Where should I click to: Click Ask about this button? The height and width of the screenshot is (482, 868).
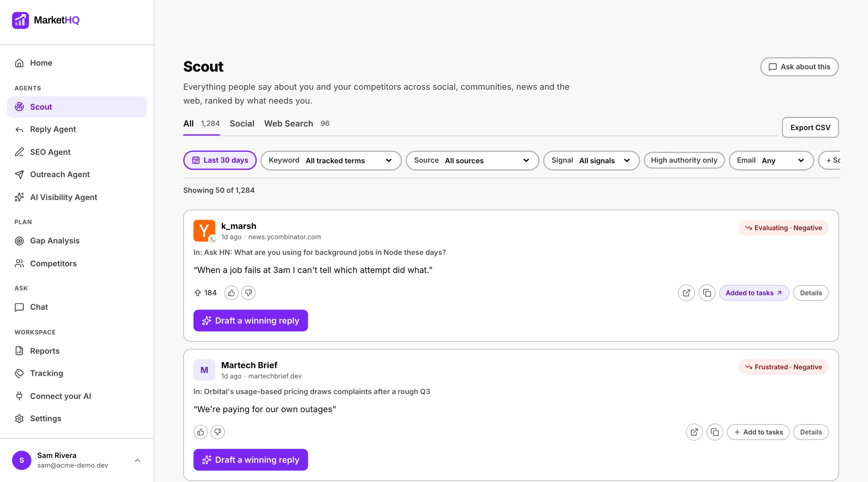[x=799, y=67]
